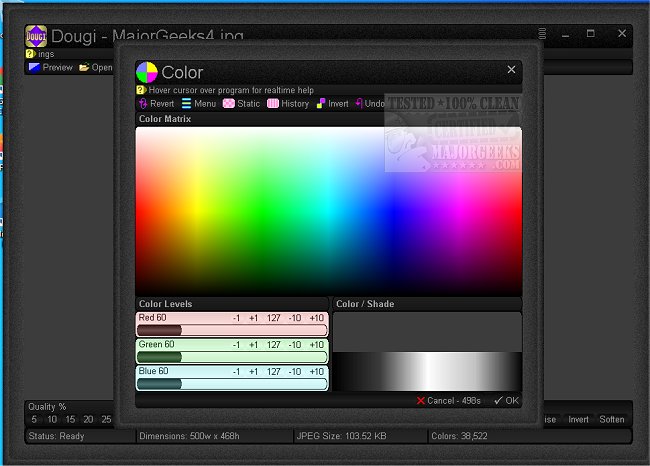650x466 pixels.
Task: Pick a shade from grayscale gradient bar
Action: (x=427, y=371)
